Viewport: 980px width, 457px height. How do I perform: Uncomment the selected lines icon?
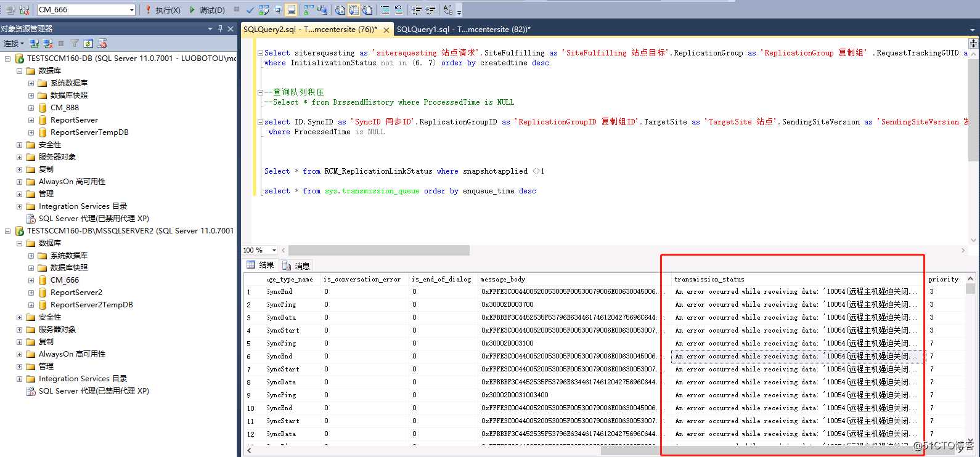(x=398, y=10)
